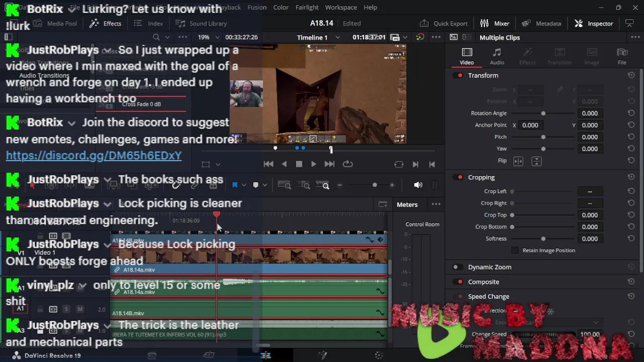This screenshot has height=362, width=644.
Task: Open the Sound Library panel
Action: (201, 23)
